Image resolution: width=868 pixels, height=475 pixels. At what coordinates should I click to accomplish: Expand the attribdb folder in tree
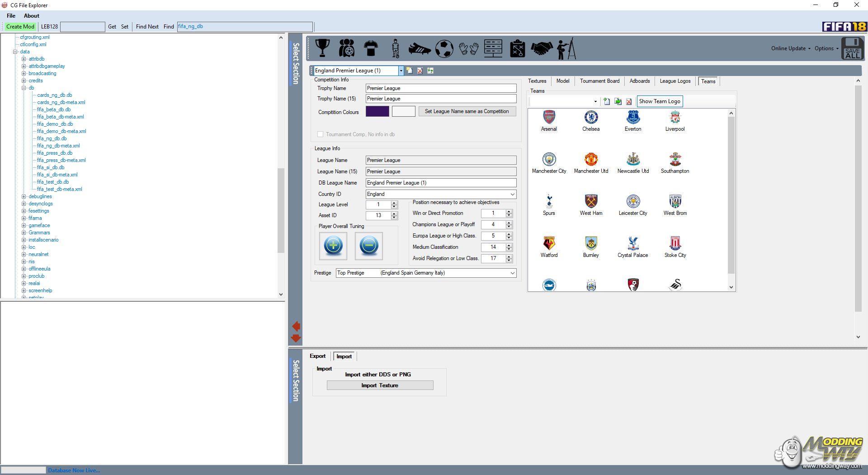[24, 59]
